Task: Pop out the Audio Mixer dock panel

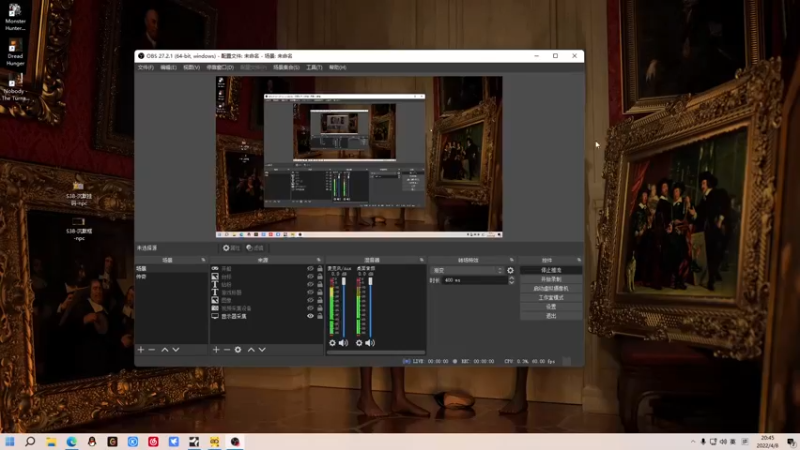Action: point(421,260)
